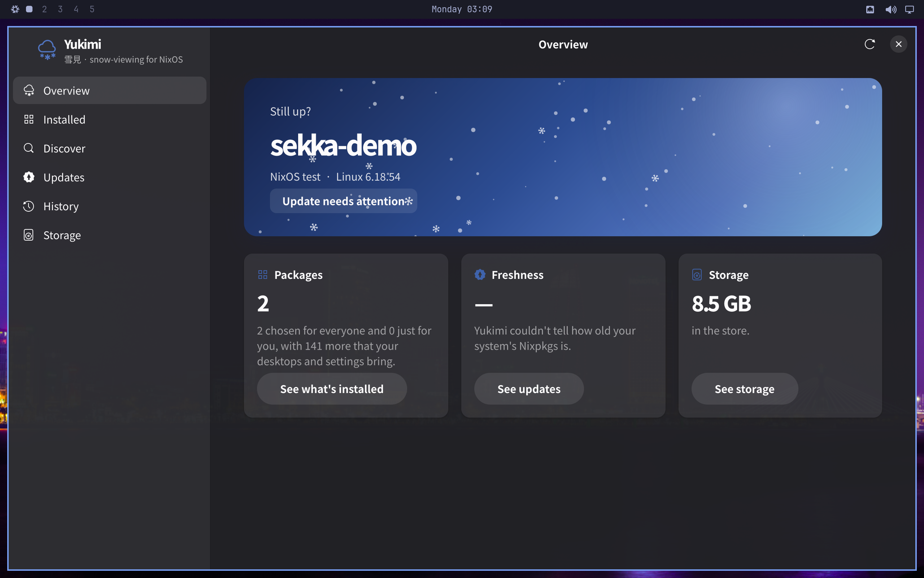Screen dimensions: 924x578
Task: Click the Yukimi app name in sidebar header
Action: (82, 44)
